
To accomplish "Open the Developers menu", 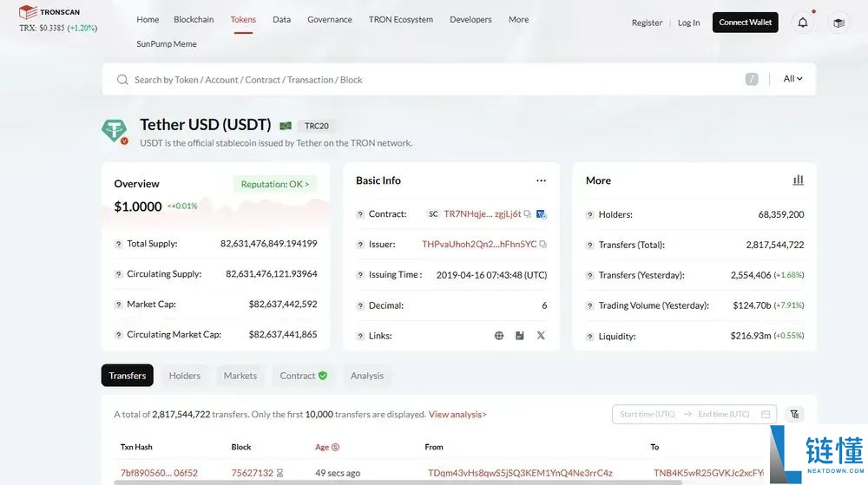I will tap(470, 19).
